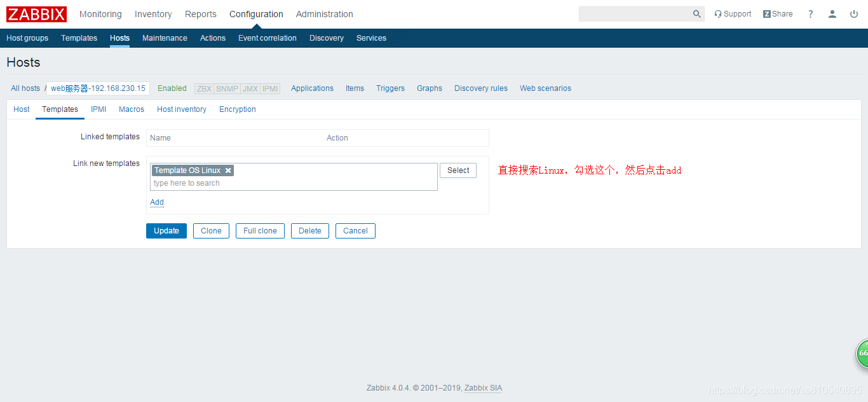868x402 pixels.
Task: Click the IPMI availability indicator
Action: 270,88
